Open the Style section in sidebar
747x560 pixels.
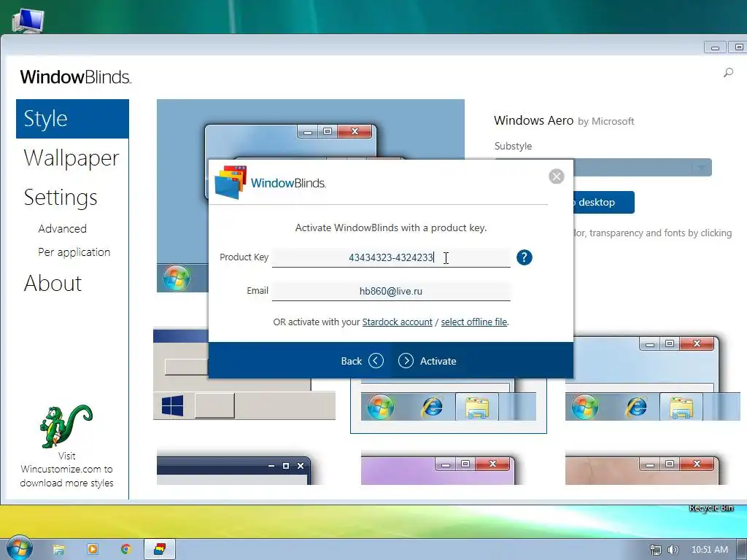coord(72,119)
